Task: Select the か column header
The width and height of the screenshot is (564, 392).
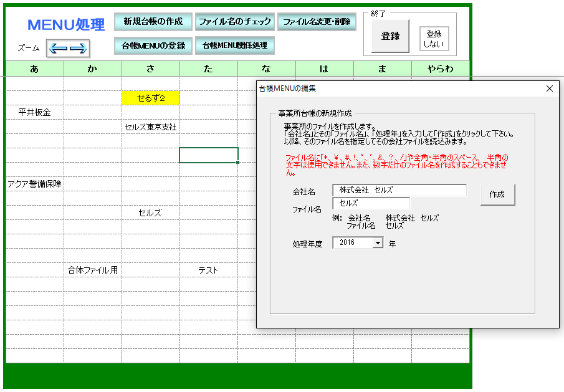Action: [x=93, y=69]
